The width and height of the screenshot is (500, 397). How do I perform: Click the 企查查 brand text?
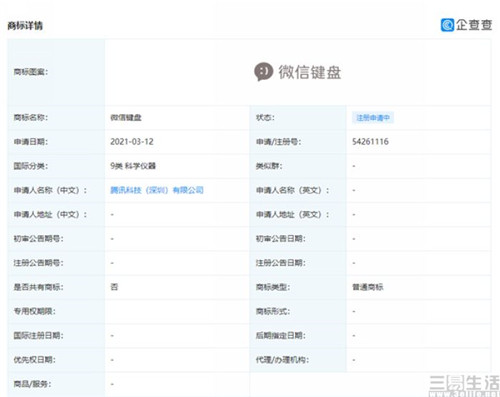[474, 25]
